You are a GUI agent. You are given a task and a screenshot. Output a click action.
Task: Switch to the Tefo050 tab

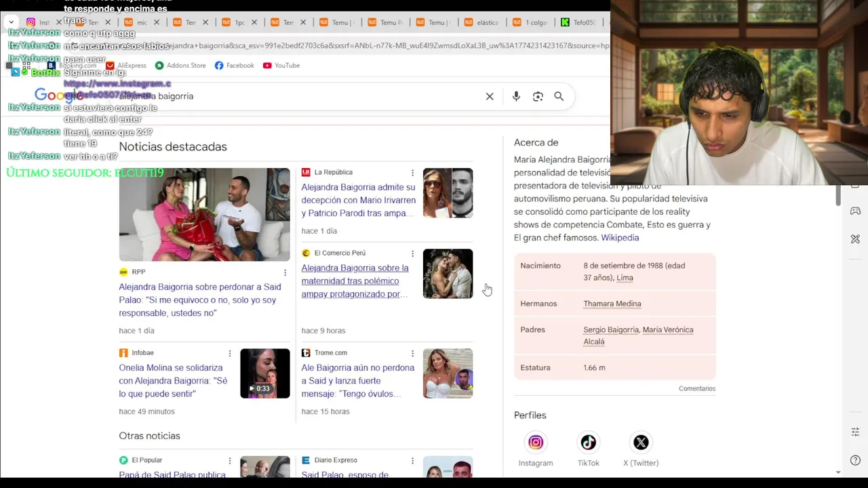coord(580,22)
